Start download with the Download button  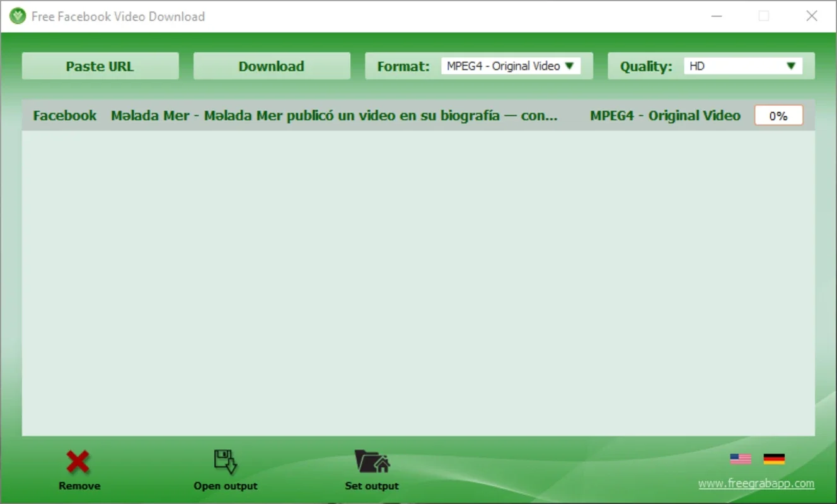272,66
